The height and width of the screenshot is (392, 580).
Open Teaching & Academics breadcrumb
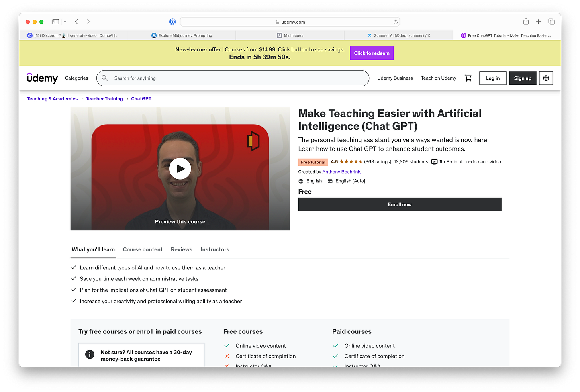(53, 99)
